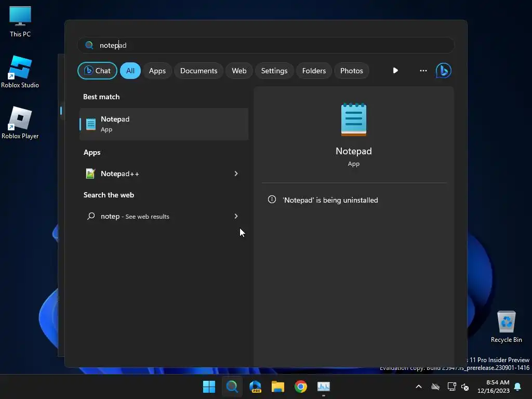Select the This PC desktop icon
This screenshot has width=532, height=399.
[20, 21]
